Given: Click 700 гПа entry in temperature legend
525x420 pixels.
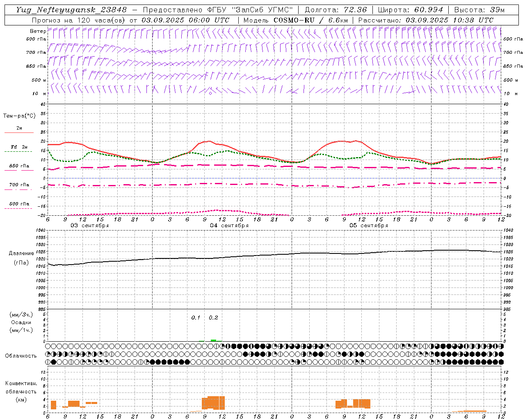Looking at the screenshot, I should (19, 185).
